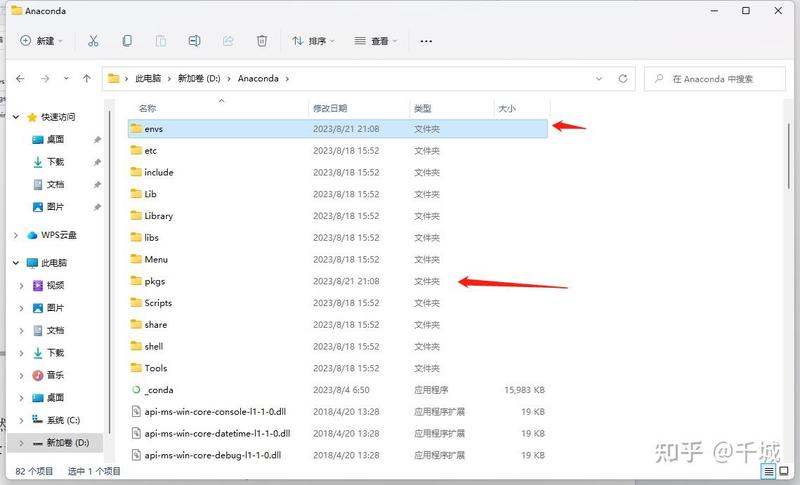
Task: Click the Anaconda search field
Action: click(x=715, y=79)
